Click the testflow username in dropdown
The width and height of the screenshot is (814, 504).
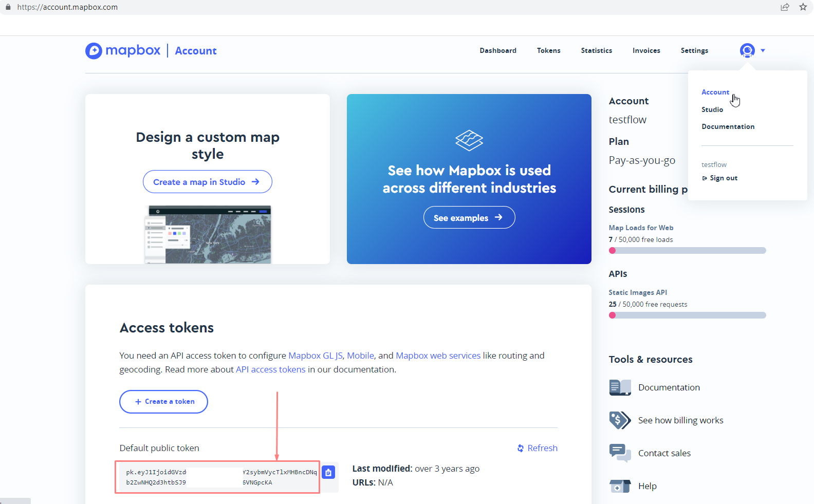pos(714,164)
